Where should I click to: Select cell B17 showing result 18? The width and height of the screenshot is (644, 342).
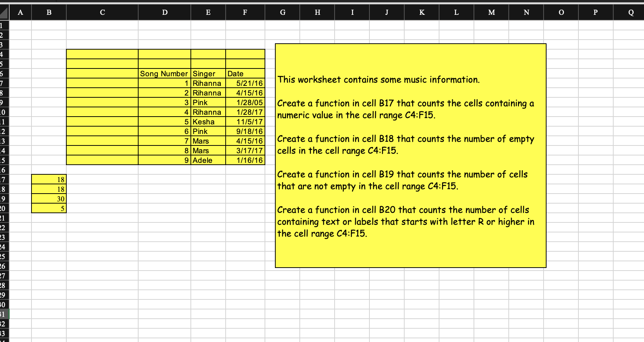49,179
